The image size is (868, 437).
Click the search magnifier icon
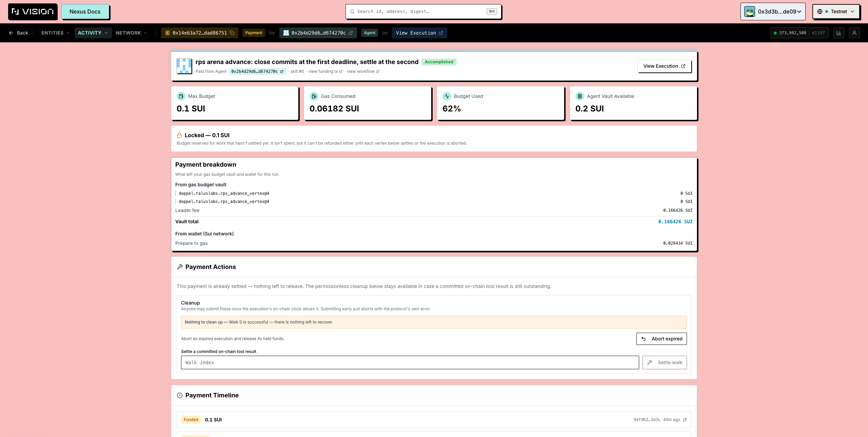(352, 12)
